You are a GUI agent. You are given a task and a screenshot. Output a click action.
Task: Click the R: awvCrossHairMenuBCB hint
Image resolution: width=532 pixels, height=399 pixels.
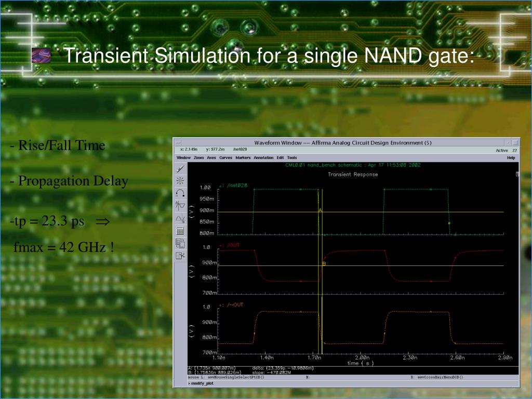tap(437, 377)
